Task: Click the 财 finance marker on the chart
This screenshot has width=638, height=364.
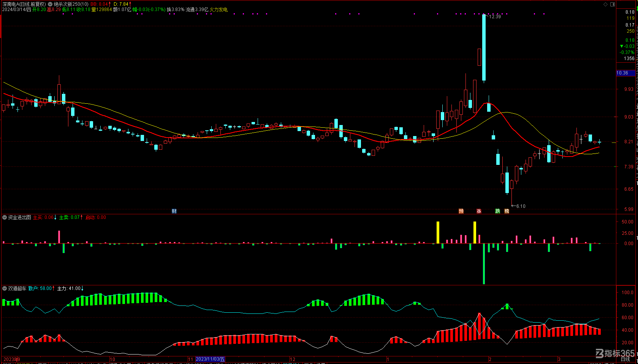Action: 174,211
